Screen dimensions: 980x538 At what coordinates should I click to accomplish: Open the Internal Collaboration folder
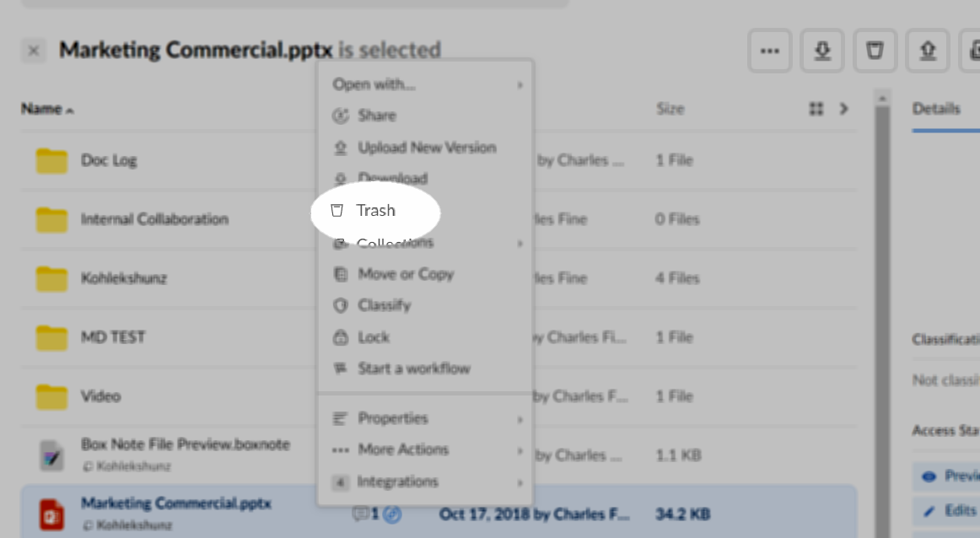point(154,219)
